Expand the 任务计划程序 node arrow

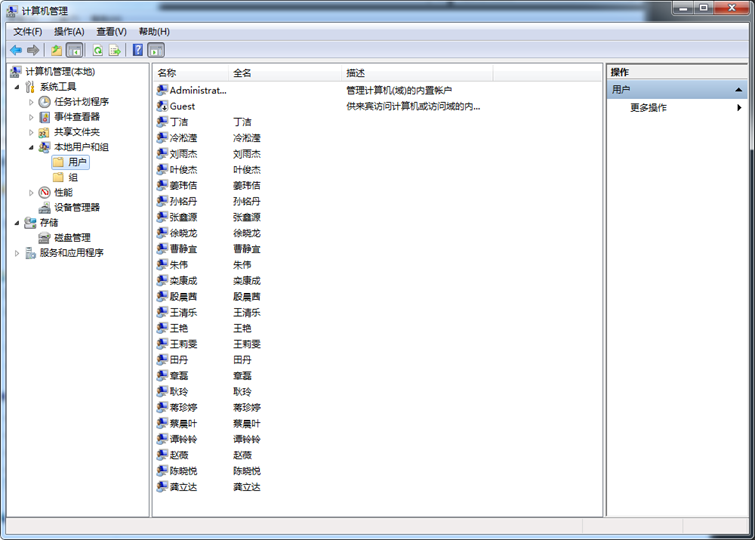(31, 102)
